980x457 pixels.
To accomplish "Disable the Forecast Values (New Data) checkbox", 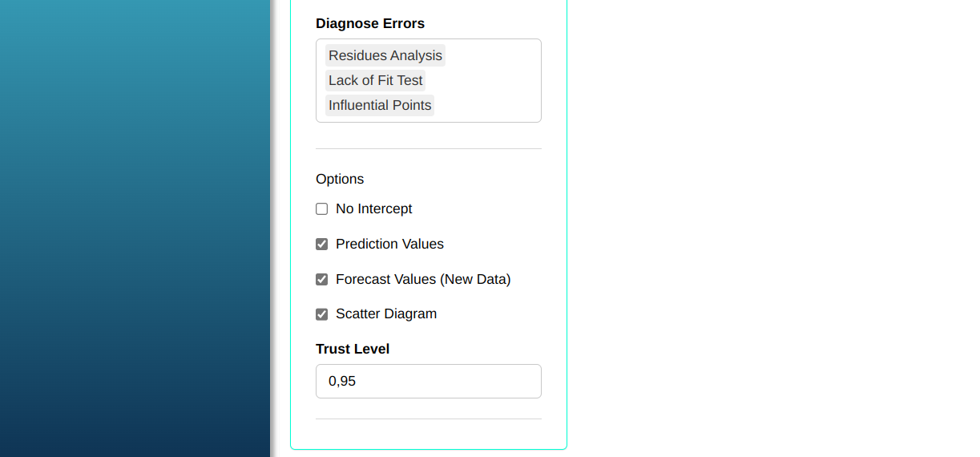I will [x=322, y=280].
